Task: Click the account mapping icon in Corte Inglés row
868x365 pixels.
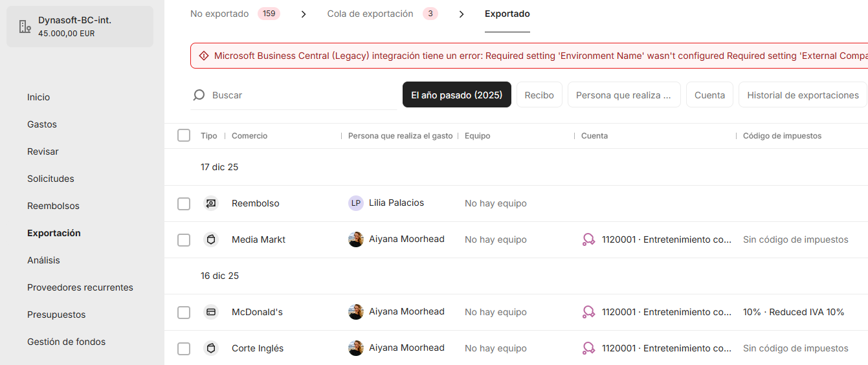Action: point(588,348)
